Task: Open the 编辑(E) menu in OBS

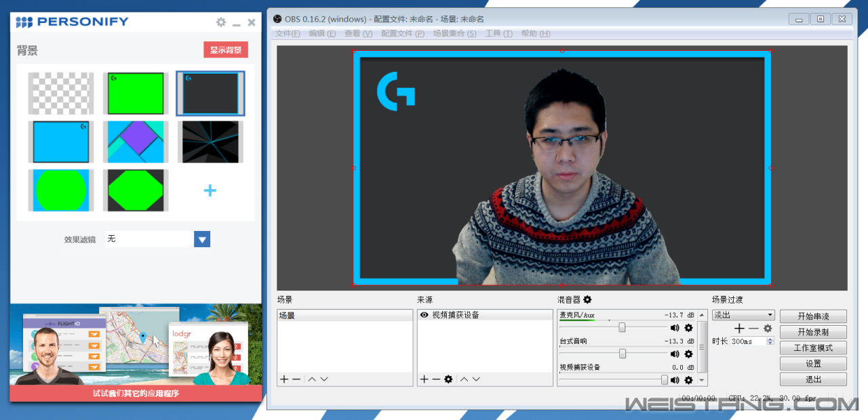Action: point(322,33)
